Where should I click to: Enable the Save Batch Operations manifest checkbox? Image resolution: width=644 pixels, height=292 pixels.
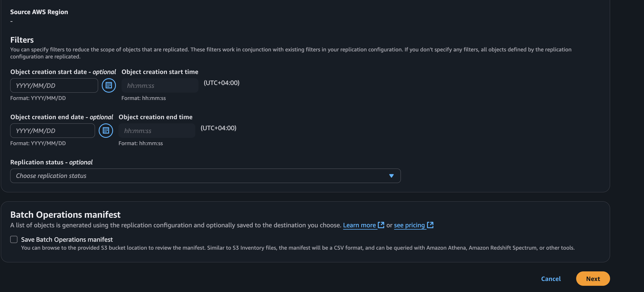pyautogui.click(x=14, y=239)
